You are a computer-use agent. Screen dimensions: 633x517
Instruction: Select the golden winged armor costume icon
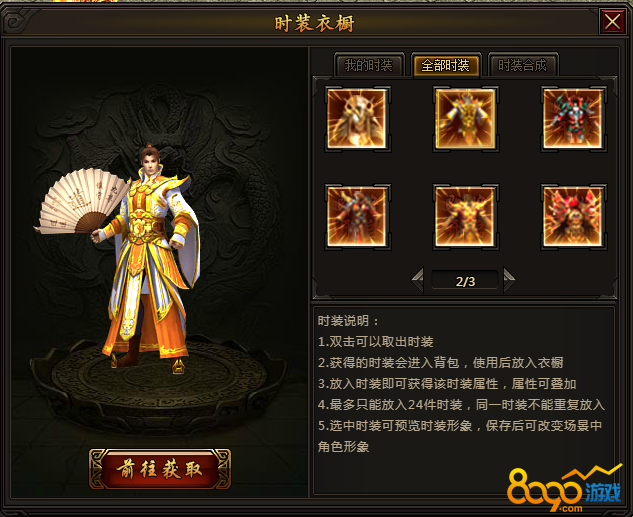465,217
